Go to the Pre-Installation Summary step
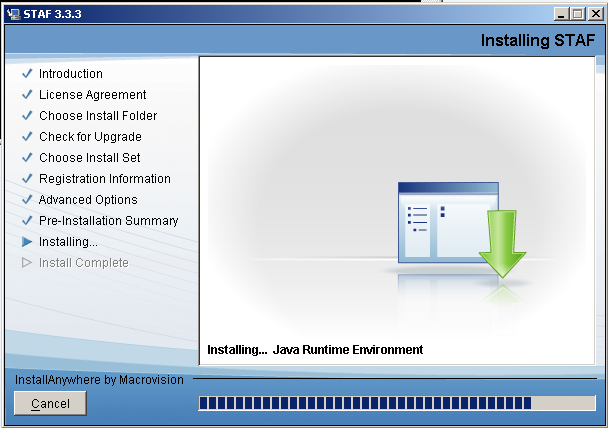 coord(108,221)
